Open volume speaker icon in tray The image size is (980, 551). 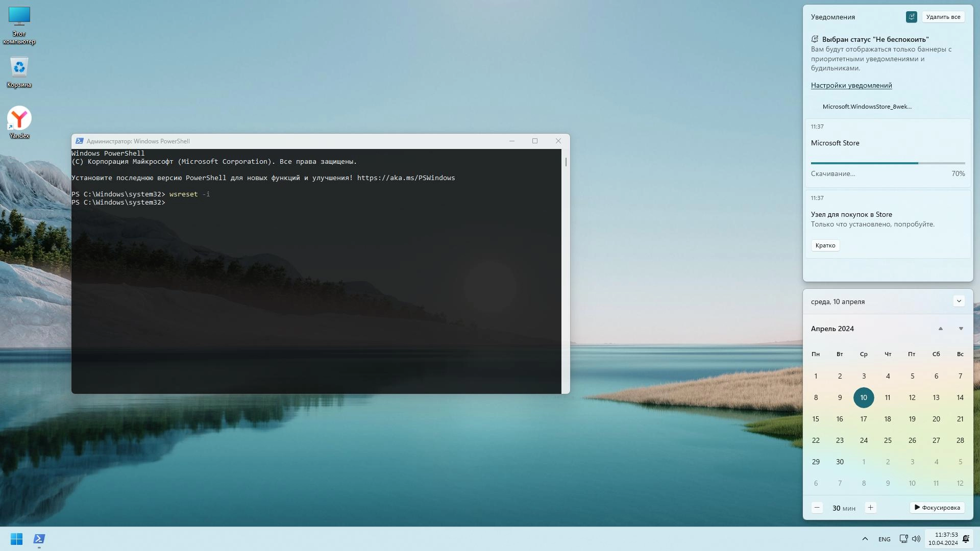pos(916,539)
